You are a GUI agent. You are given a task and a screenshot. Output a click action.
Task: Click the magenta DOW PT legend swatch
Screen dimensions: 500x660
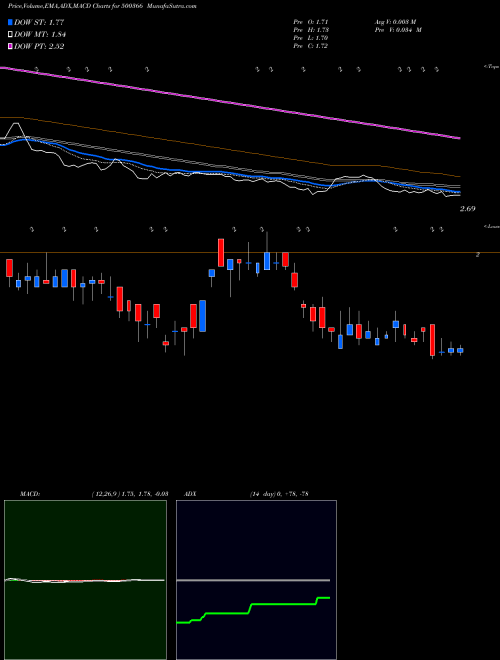pyautogui.click(x=10, y=46)
